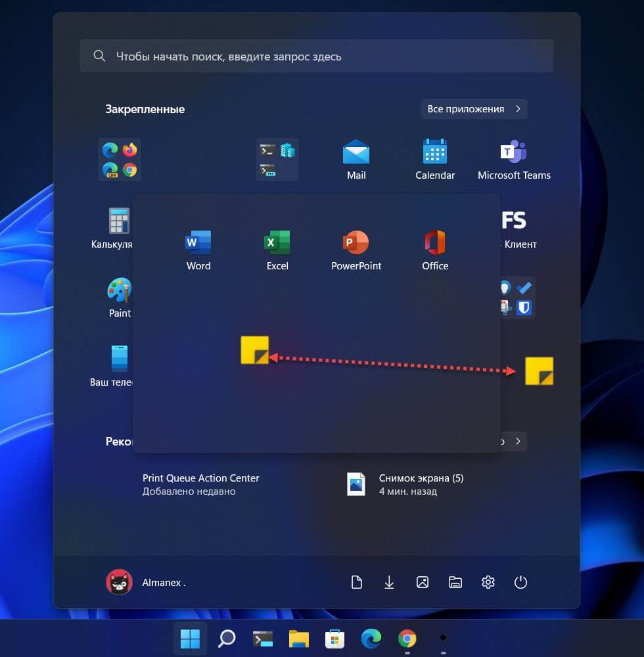The image size is (644, 657).
Task: Launch the Office app icon
Action: 435,250
